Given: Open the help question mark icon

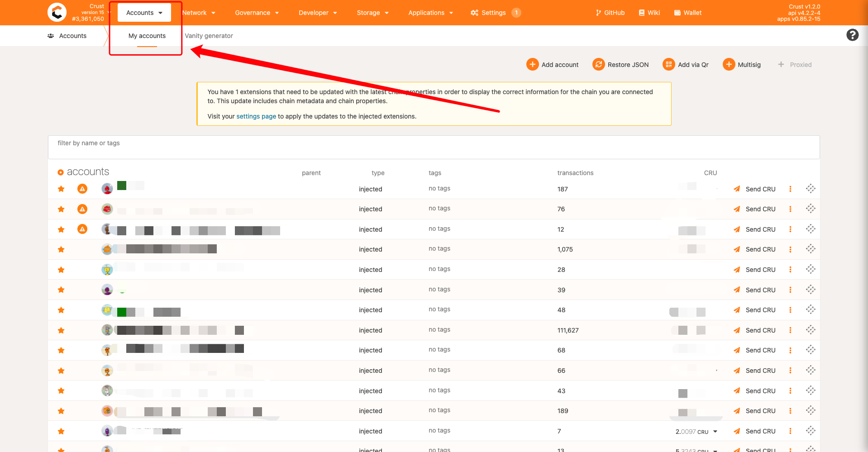Looking at the screenshot, I should pyautogui.click(x=852, y=35).
